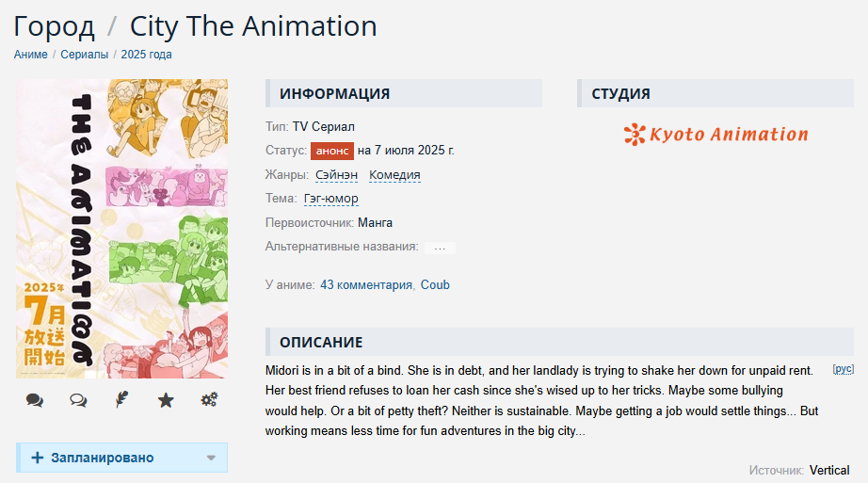Open the filled speech bubbles comments icon
The height and width of the screenshot is (483, 868).
click(34, 400)
